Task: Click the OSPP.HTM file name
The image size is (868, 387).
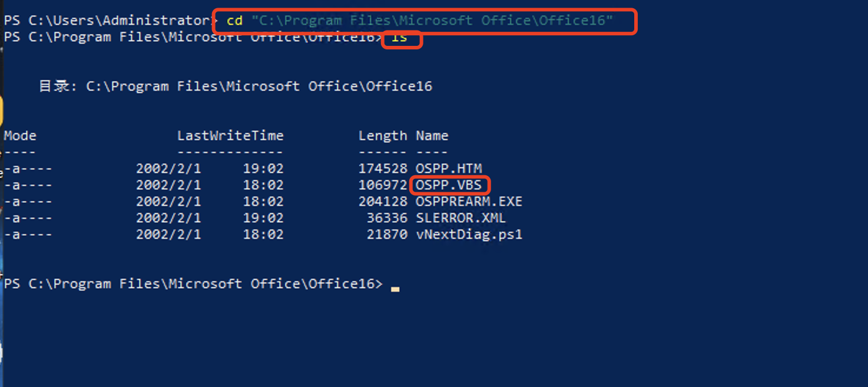Action: tap(449, 169)
